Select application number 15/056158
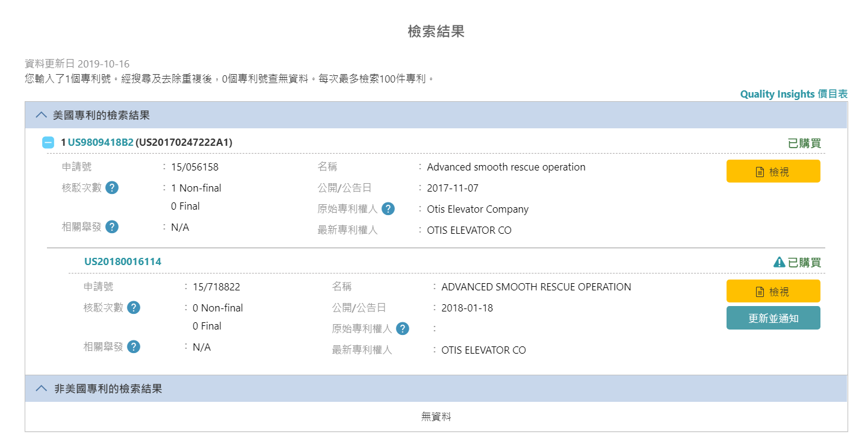Screen dimensions: 868x444 194,167
